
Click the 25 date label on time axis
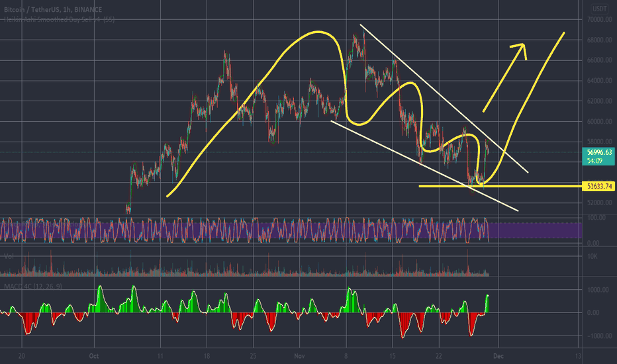(253, 356)
